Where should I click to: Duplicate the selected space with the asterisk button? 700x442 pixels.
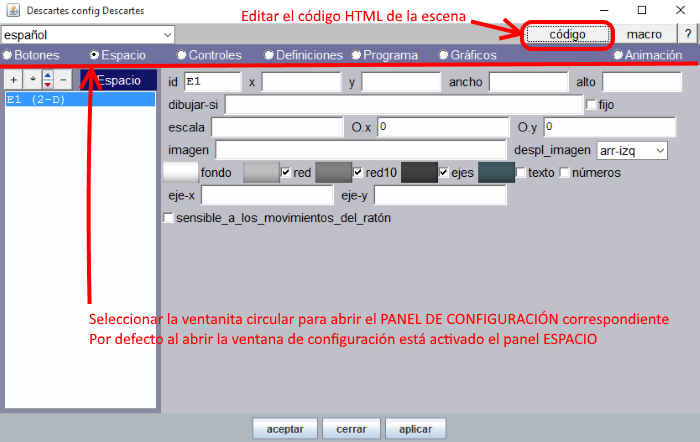coord(32,80)
